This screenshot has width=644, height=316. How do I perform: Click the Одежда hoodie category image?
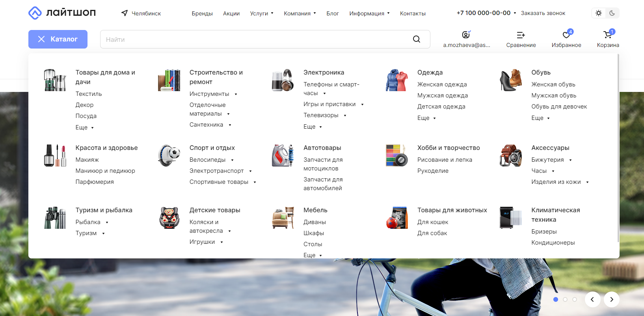(x=396, y=80)
